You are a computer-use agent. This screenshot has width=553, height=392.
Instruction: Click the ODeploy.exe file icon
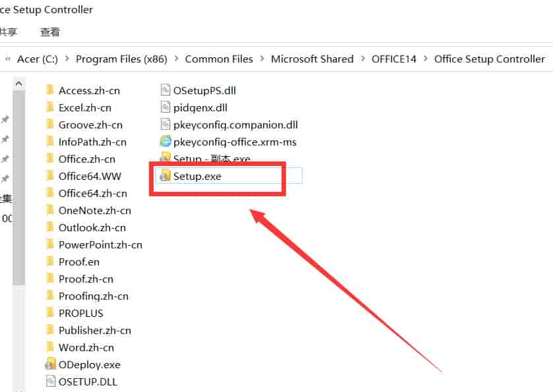pyautogui.click(x=51, y=364)
